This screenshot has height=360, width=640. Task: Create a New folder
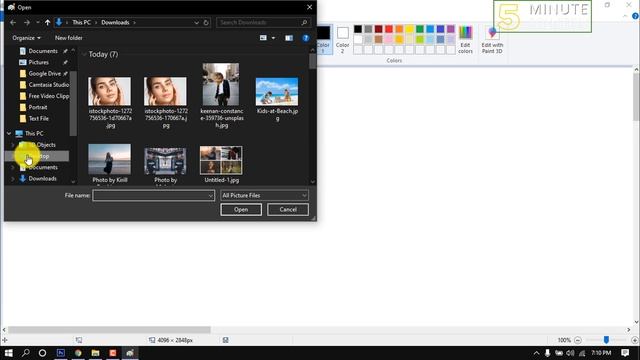tap(69, 38)
